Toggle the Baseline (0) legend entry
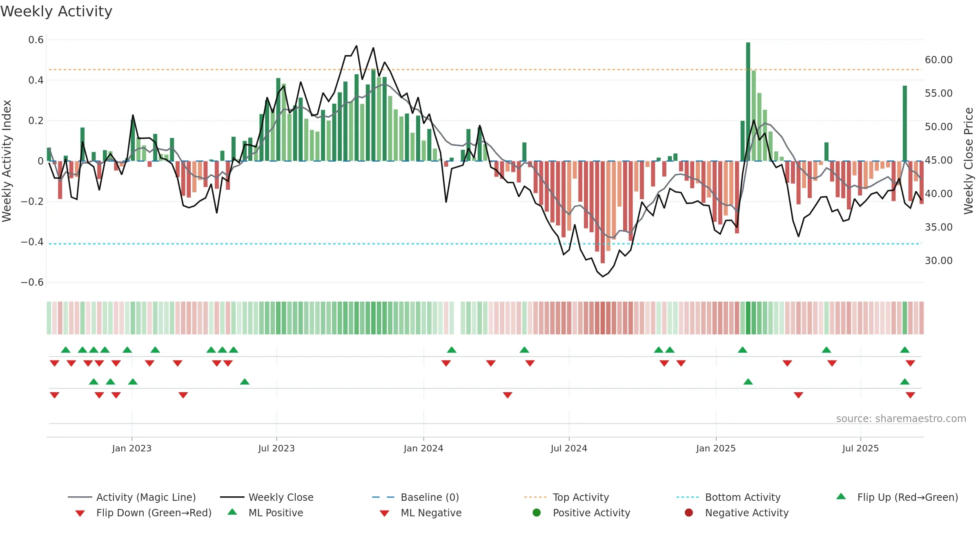 [416, 497]
